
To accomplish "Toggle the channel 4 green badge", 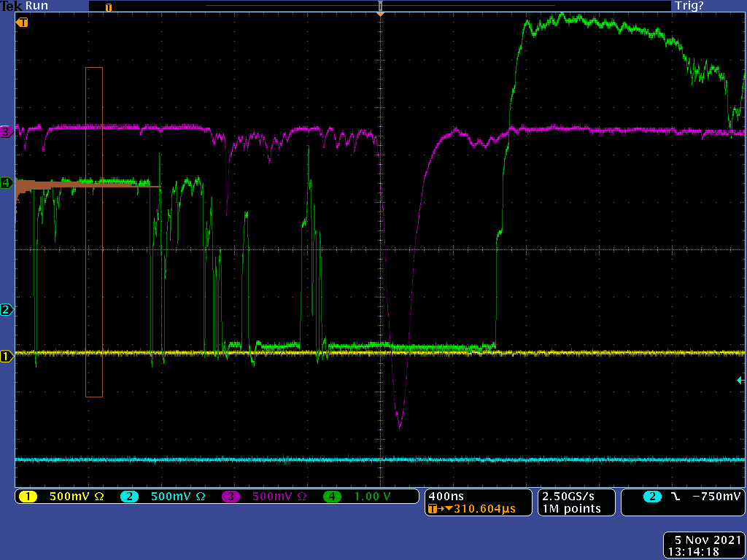I will 333,497.
